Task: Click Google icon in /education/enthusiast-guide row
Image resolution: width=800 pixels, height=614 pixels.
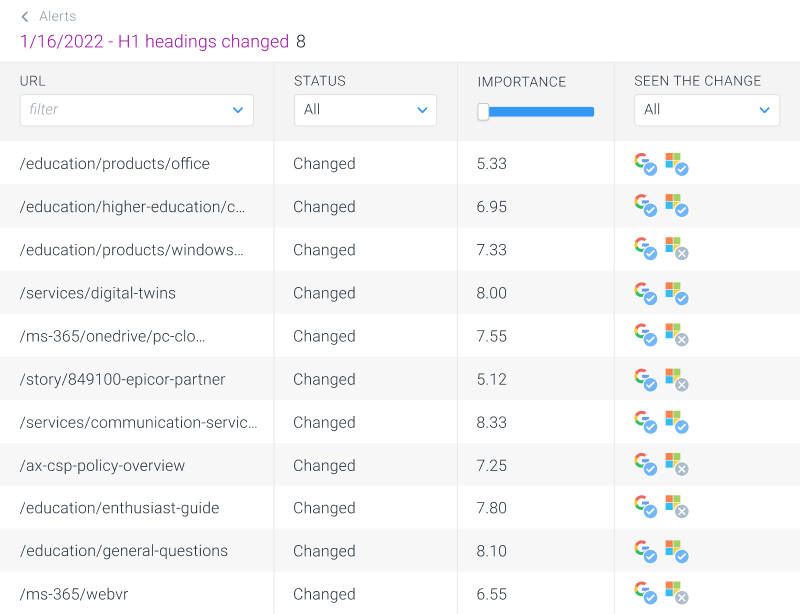Action: pos(645,508)
